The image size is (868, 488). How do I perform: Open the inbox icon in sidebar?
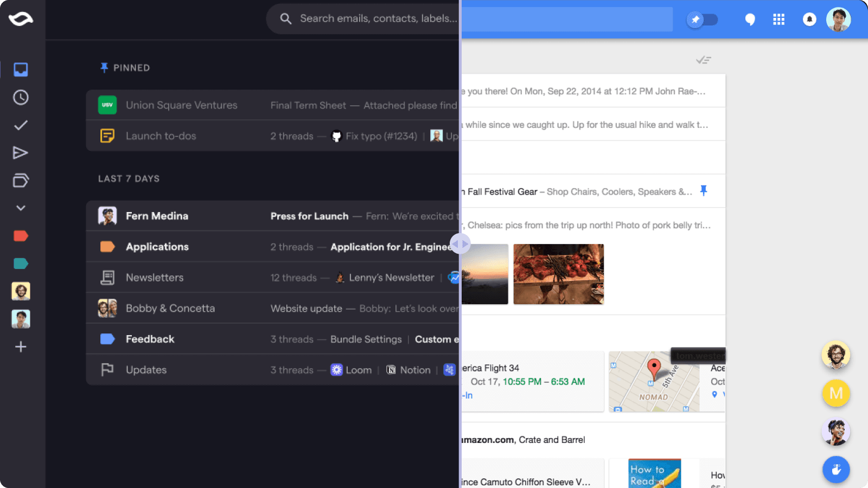[x=21, y=69]
